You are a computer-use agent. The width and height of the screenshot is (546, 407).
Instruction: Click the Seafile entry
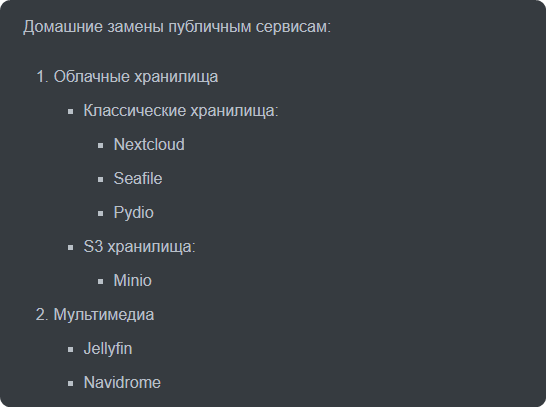(138, 179)
